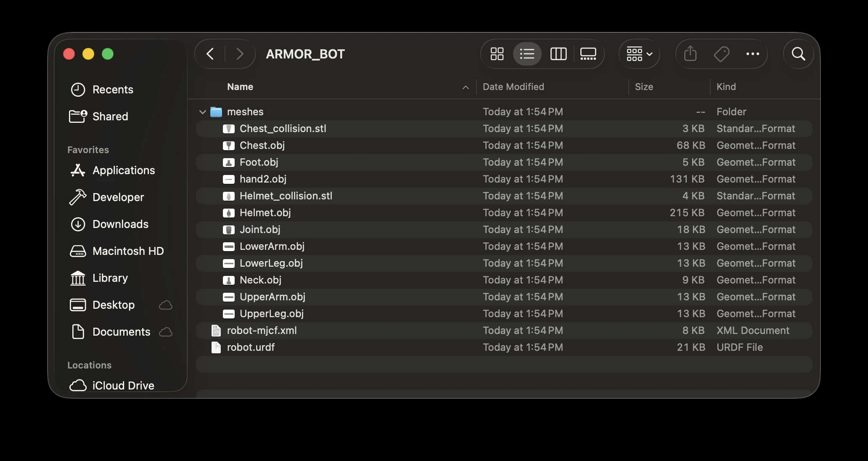Image resolution: width=868 pixels, height=461 pixels.
Task: Select the Joint.obj file
Action: point(504,230)
